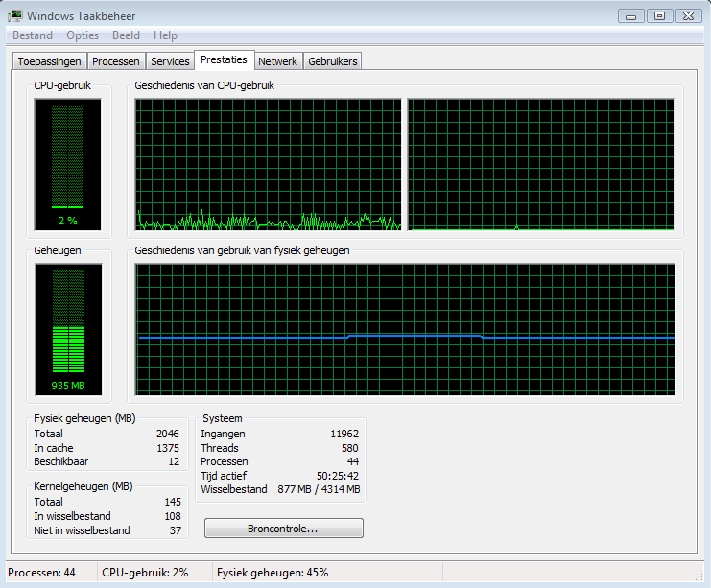Switch to the Toepassingen tab
711x588 pixels.
[x=50, y=61]
